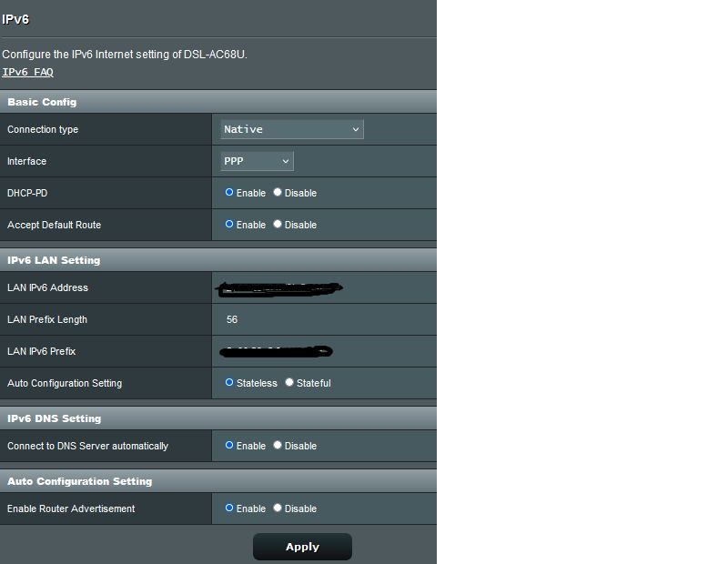The height and width of the screenshot is (564, 728).
Task: Select Stateless auto configuration
Action: tap(230, 383)
